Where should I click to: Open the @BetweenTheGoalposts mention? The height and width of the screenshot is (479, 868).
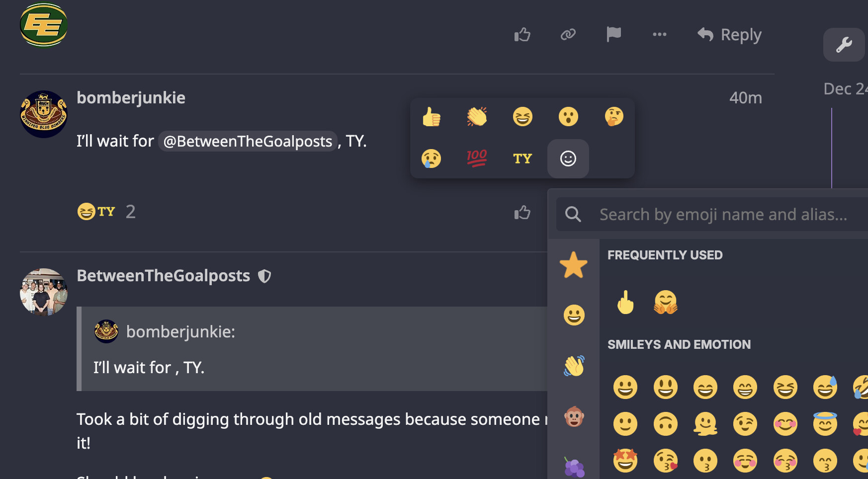coord(248,142)
